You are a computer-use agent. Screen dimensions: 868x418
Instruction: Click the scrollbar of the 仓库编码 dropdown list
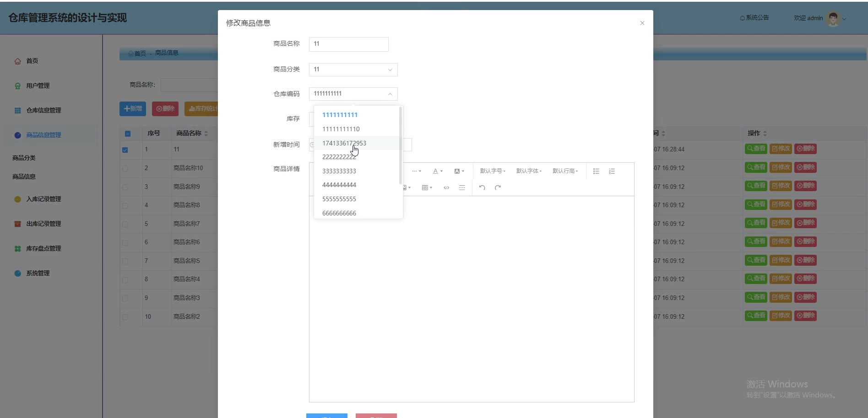tap(401, 145)
